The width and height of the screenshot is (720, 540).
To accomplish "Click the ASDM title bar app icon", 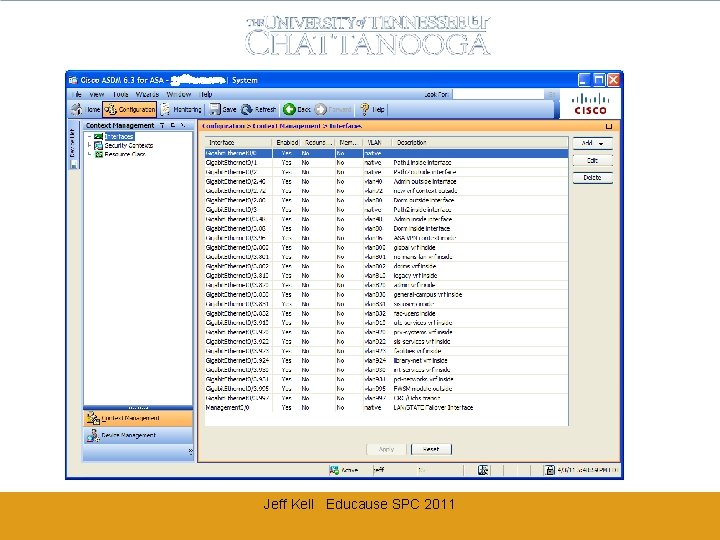I will pos(73,80).
